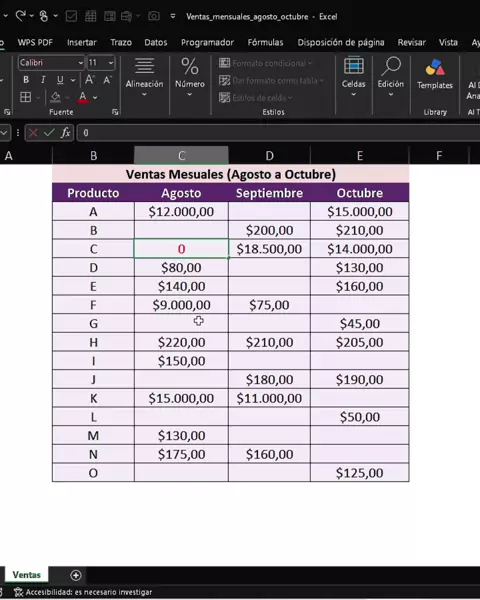This screenshot has height=600, width=480.
Task: Toggle Underline formatting button
Action: 60,80
